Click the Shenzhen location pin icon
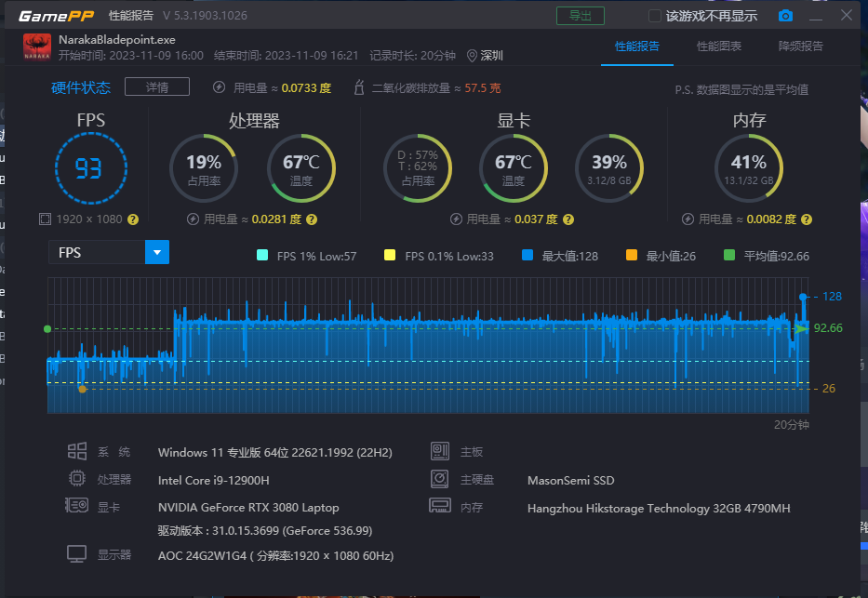868x598 pixels. 472,55
